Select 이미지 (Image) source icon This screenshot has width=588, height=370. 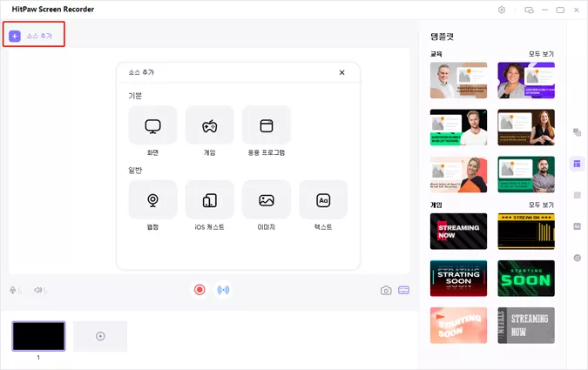(267, 200)
